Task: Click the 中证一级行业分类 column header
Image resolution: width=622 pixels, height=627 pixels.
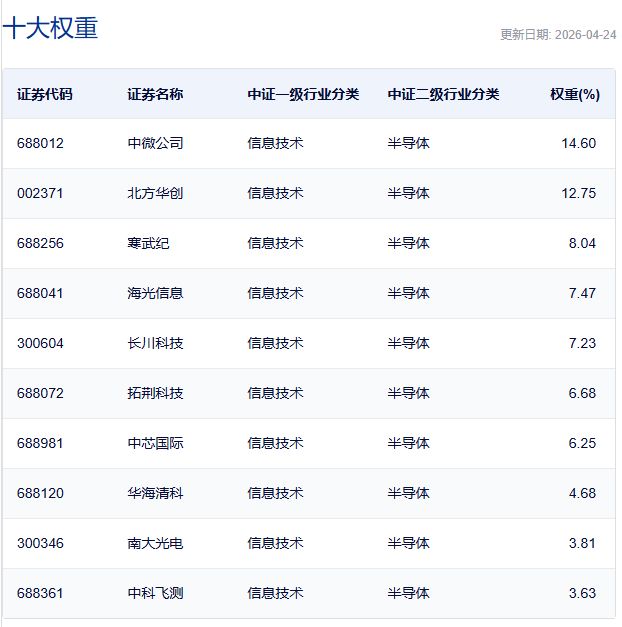Action: coord(303,95)
